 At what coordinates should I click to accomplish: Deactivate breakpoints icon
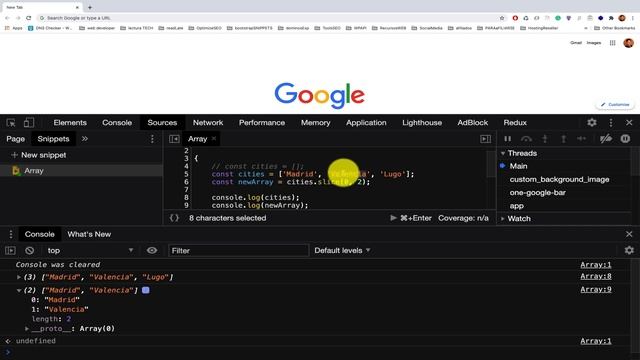click(x=606, y=139)
